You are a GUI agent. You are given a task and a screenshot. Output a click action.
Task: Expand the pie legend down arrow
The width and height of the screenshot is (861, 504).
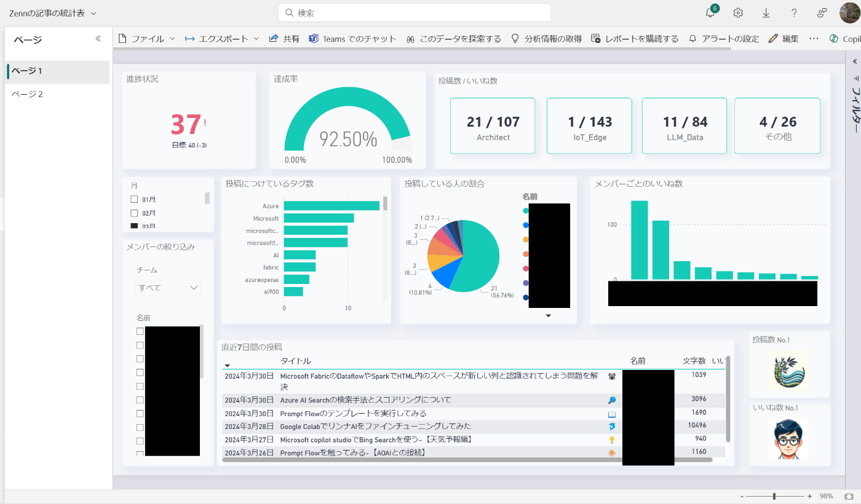click(549, 316)
